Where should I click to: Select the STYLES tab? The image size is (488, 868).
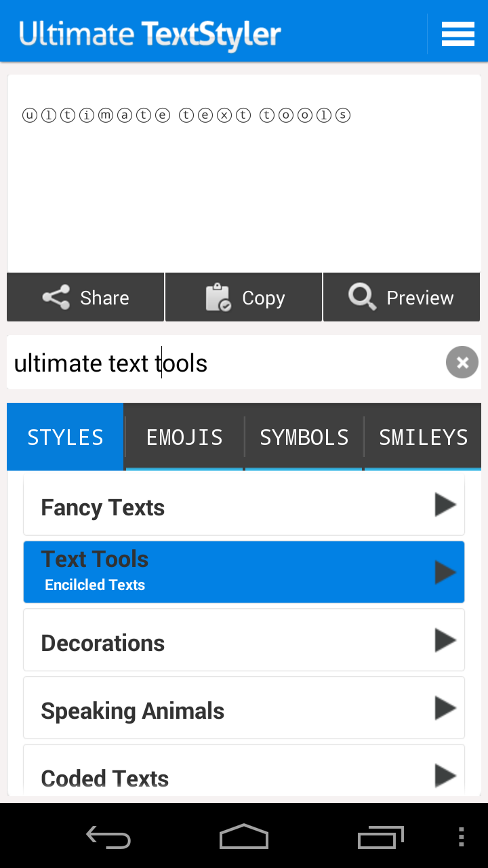coord(64,437)
